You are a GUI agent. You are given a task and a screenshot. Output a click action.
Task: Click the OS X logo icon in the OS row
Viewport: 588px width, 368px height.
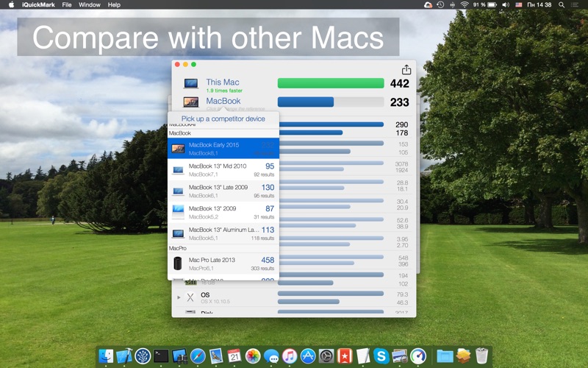190,297
